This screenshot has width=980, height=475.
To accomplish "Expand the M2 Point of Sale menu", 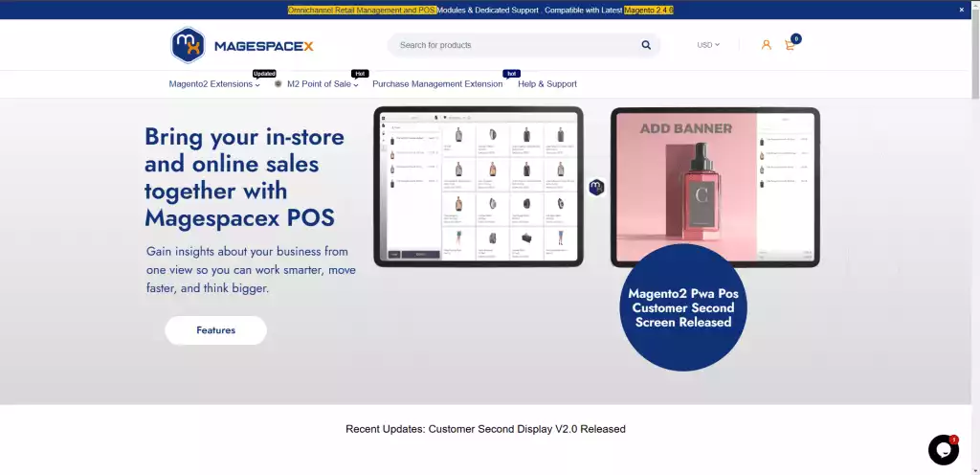I will 323,83.
